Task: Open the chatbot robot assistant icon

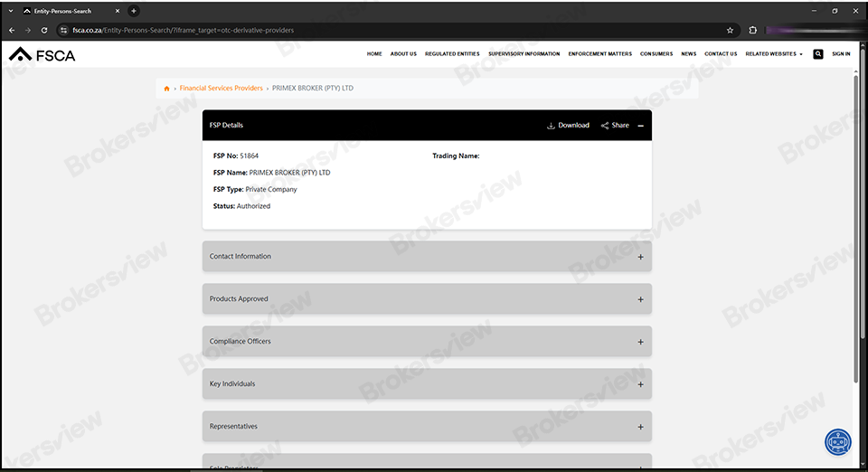Action: [x=838, y=442]
